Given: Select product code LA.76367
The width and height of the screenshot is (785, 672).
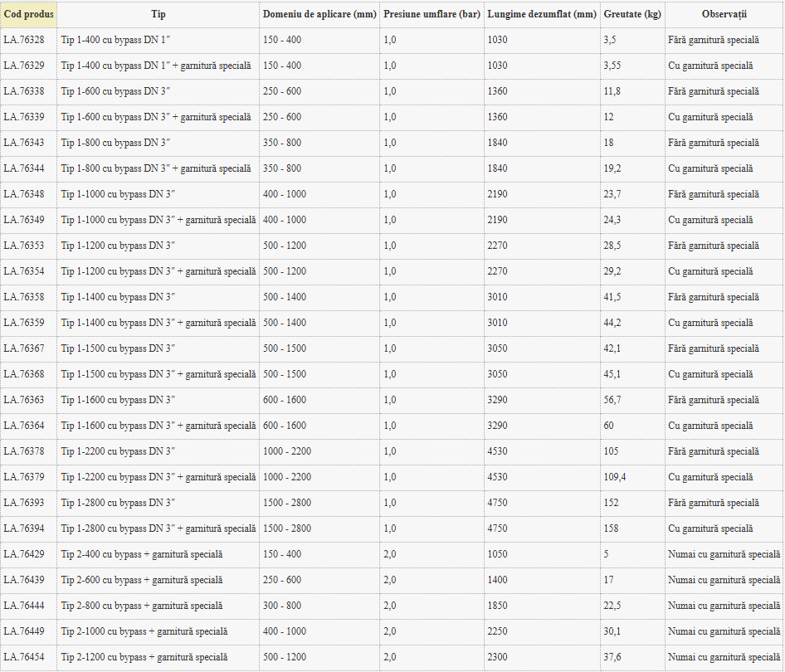Looking at the screenshot, I should pyautogui.click(x=24, y=348).
